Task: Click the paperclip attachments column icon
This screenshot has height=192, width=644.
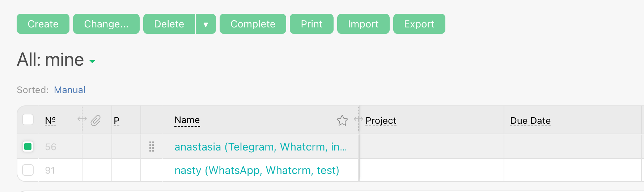Action: (x=96, y=120)
